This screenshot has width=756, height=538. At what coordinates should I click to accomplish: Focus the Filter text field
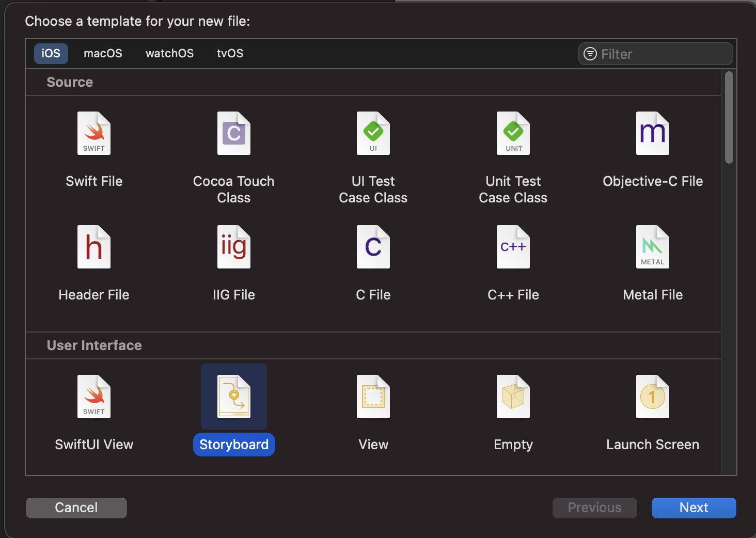click(x=656, y=54)
